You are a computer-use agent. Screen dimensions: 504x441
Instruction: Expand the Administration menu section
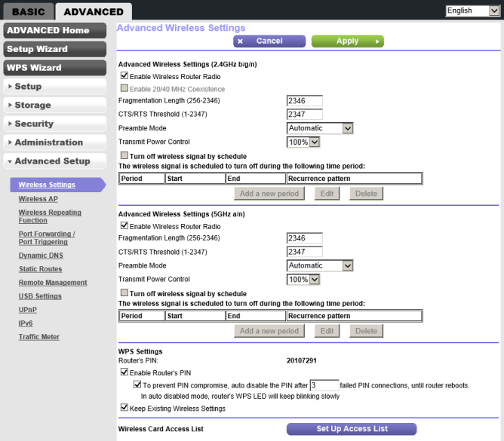tap(54, 142)
